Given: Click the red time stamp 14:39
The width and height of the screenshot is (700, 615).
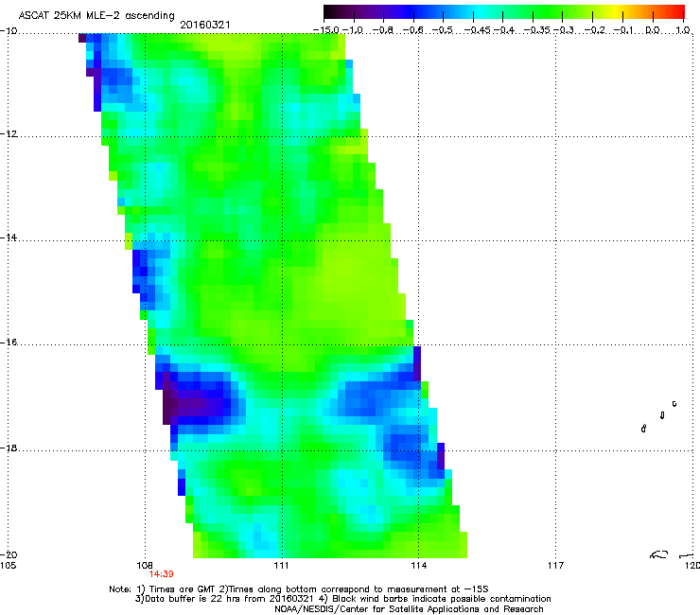Looking at the screenshot, I should 161,574.
